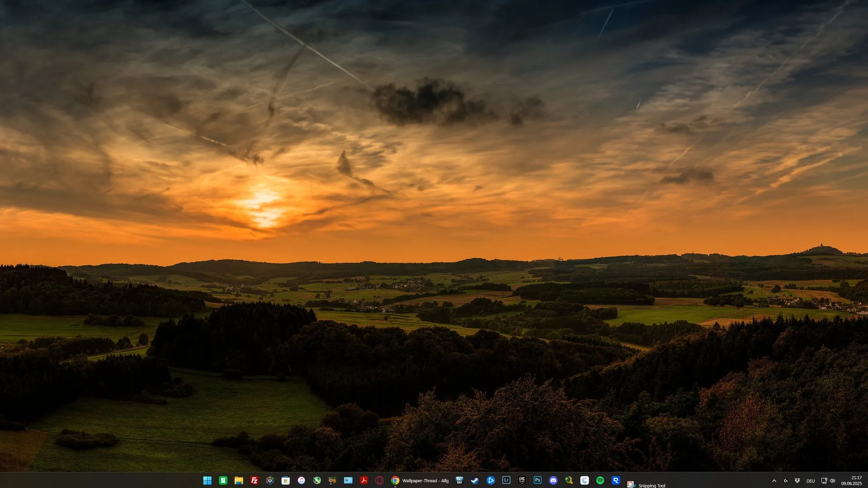Open the Dropbox tray icon
Screen dimensions: 868x488
pos(797,481)
